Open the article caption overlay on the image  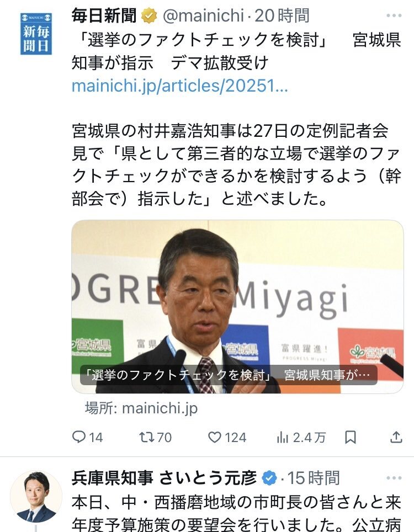(229, 375)
